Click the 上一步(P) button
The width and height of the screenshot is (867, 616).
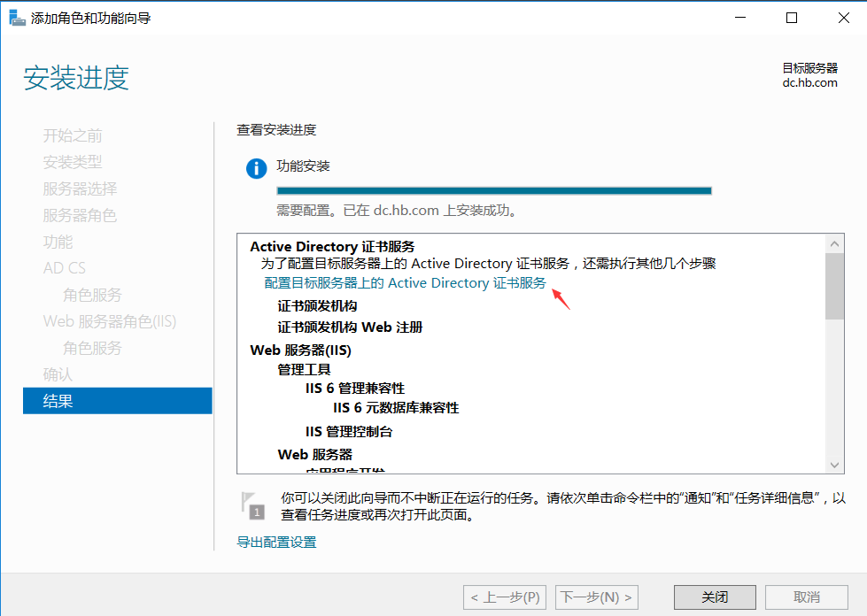pos(505,597)
